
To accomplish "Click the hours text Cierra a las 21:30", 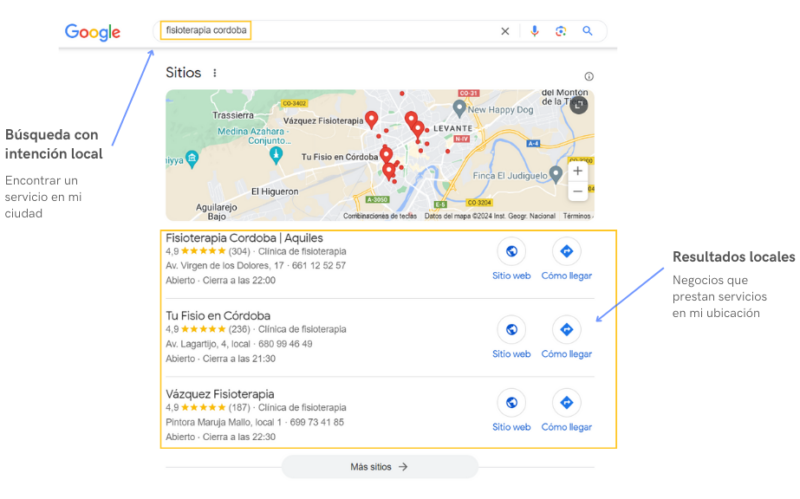I will (x=239, y=359).
